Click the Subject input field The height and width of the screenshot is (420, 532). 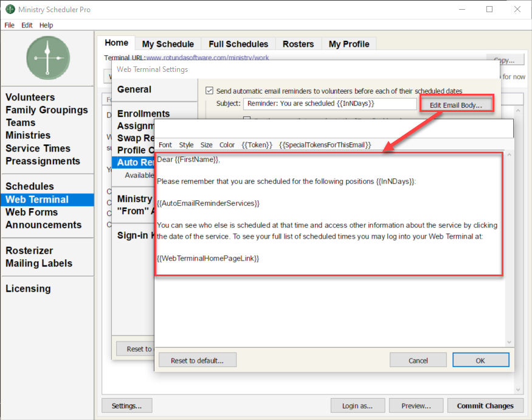tap(330, 103)
